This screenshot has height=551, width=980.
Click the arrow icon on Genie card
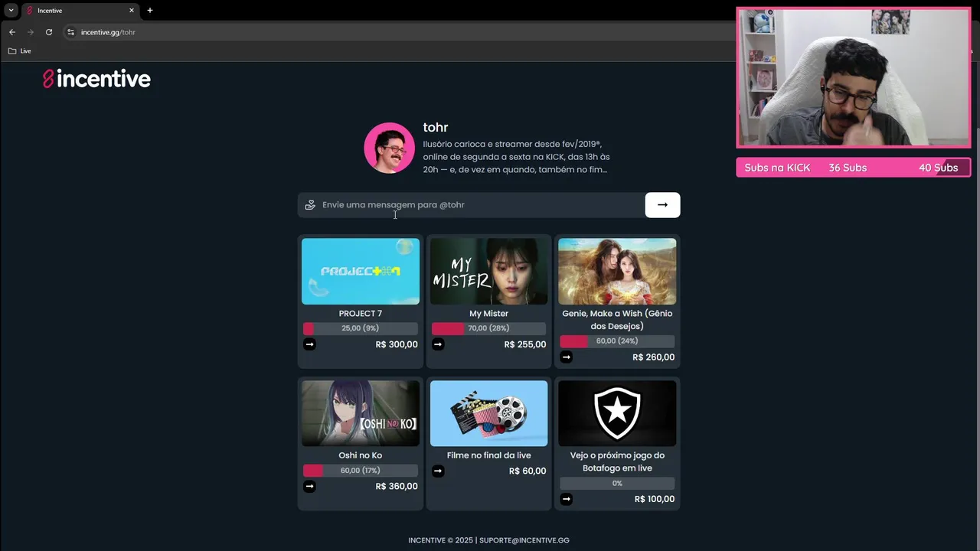[x=566, y=357]
